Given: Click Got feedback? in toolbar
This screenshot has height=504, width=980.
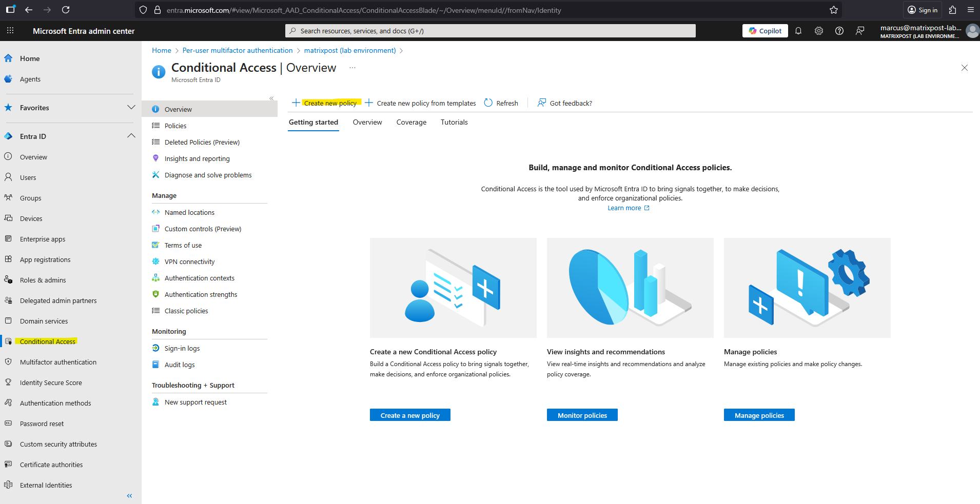Looking at the screenshot, I should pyautogui.click(x=564, y=103).
